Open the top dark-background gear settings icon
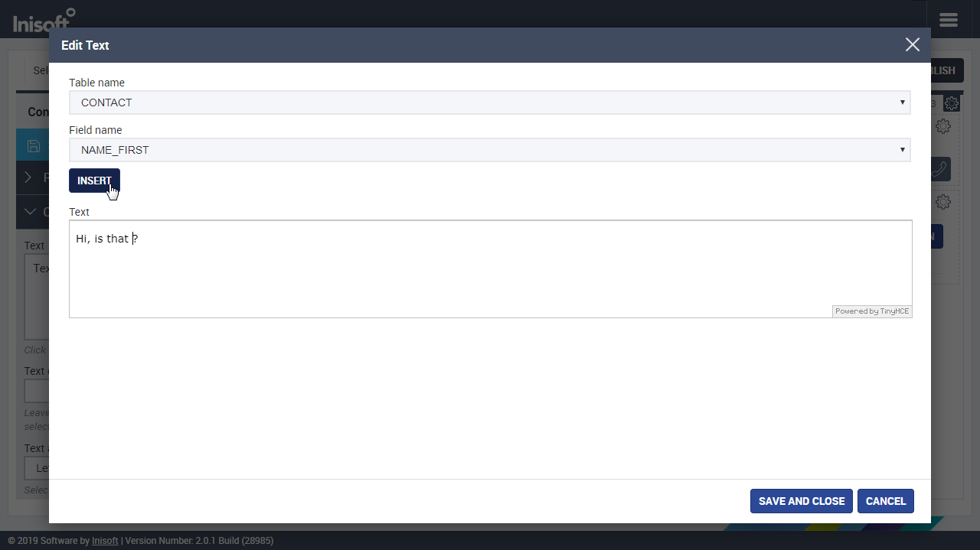Image resolution: width=980 pixels, height=550 pixels. pyautogui.click(x=951, y=103)
